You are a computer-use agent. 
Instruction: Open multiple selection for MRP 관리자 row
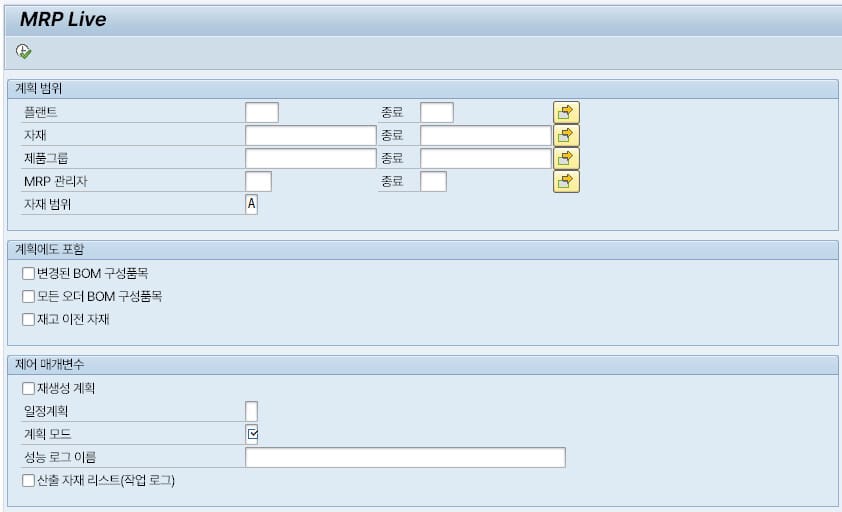(566, 181)
